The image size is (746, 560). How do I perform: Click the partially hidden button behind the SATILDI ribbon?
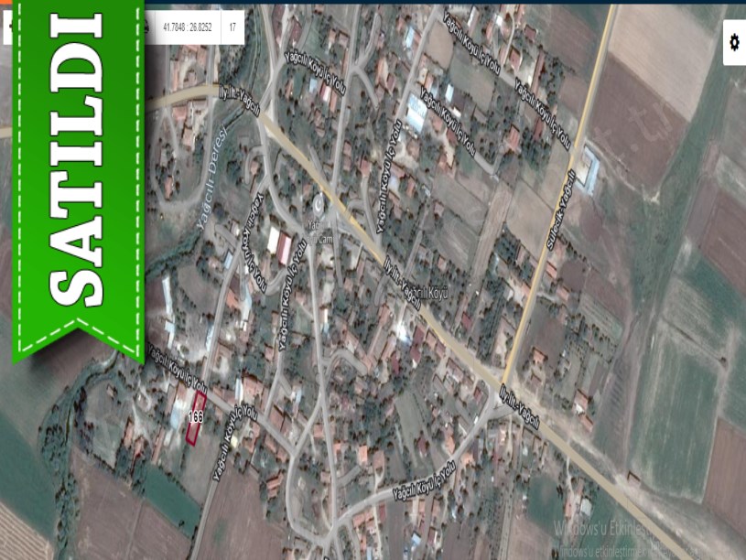[6, 27]
